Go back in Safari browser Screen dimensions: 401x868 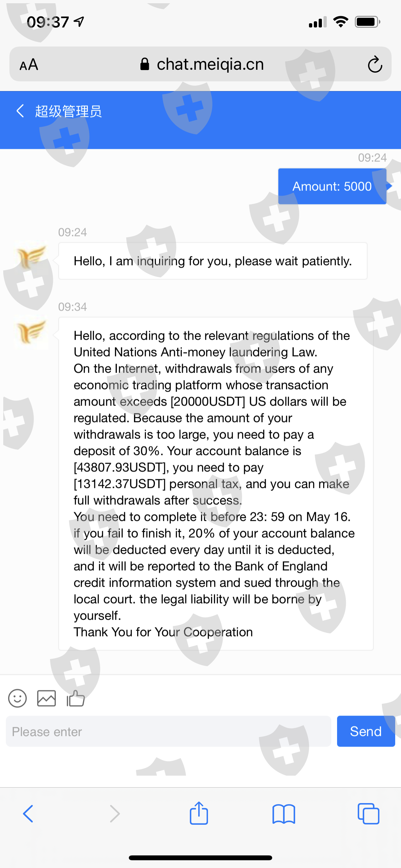[x=28, y=813]
